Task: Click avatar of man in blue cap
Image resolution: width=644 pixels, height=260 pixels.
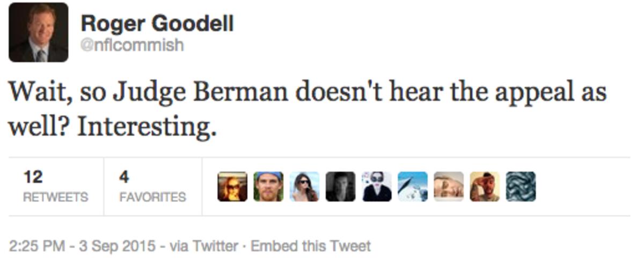Action: click(x=268, y=186)
